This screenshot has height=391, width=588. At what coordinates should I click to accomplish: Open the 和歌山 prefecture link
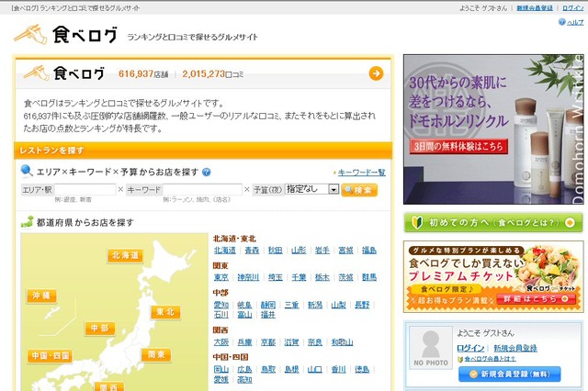pos(342,342)
